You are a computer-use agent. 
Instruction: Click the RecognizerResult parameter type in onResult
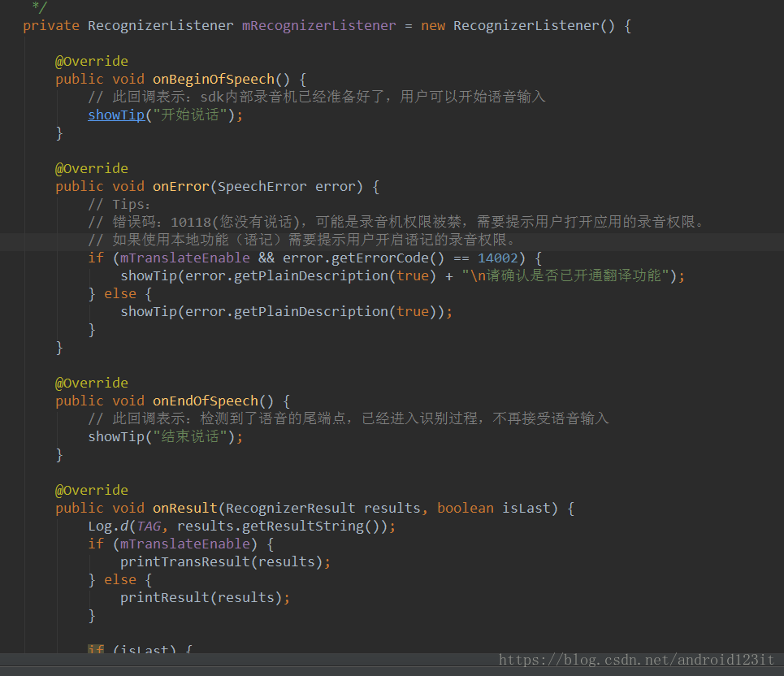tap(291, 508)
